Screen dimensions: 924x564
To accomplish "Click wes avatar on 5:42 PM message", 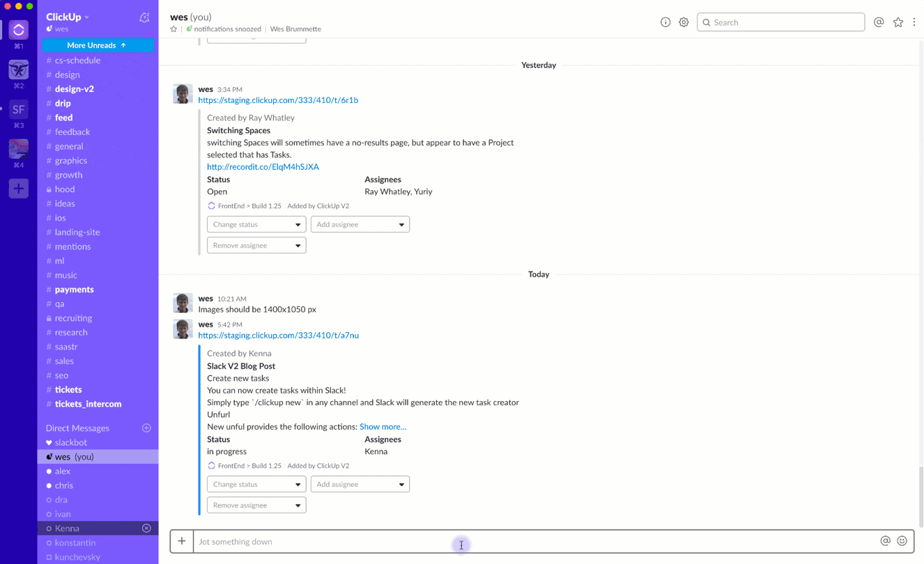I will coord(183,329).
